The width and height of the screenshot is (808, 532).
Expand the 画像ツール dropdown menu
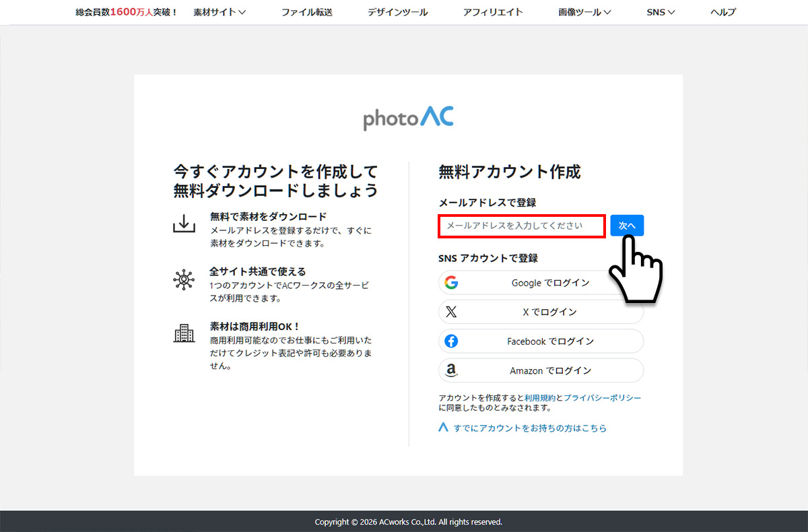(584, 12)
